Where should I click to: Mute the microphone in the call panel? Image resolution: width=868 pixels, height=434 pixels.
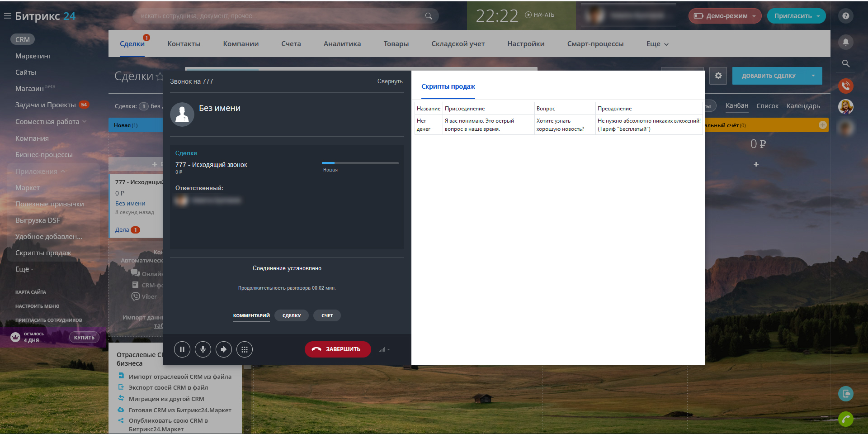(203, 349)
